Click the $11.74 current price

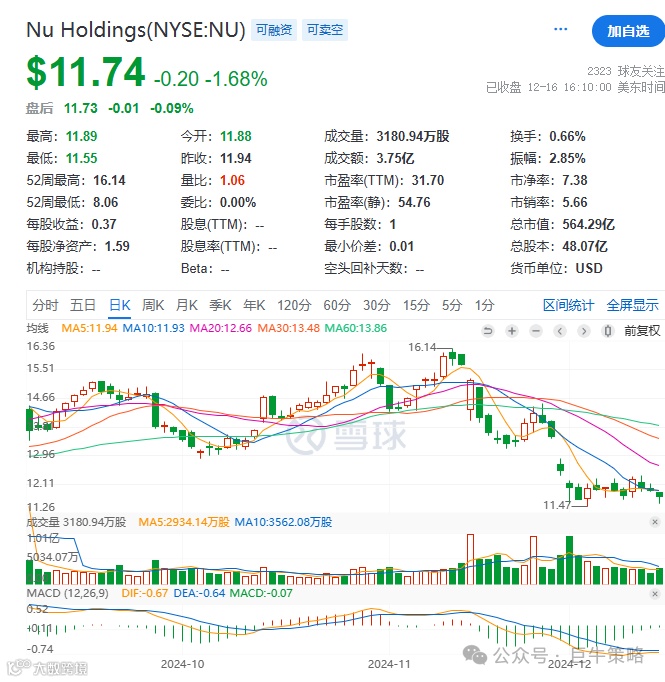tap(86, 72)
